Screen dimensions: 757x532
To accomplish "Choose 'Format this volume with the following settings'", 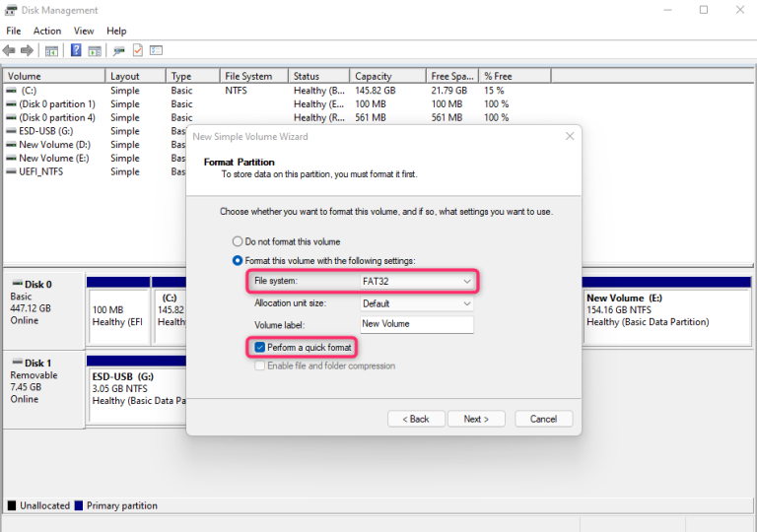I will [x=237, y=260].
